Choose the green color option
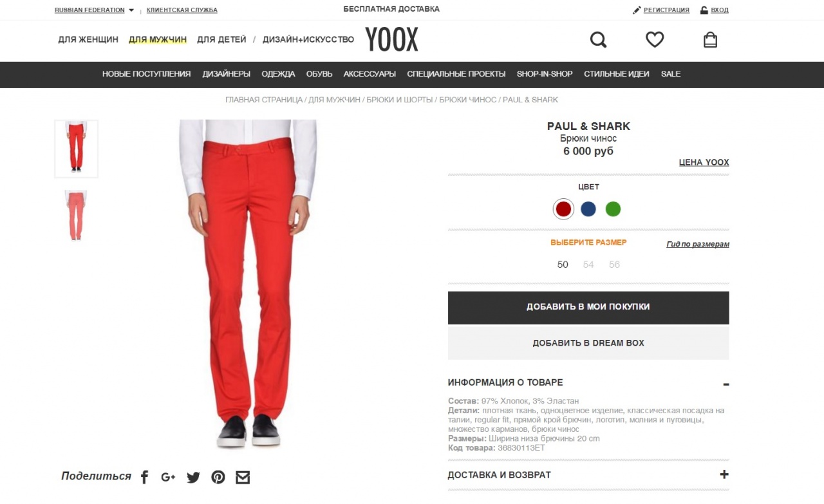 pos(613,209)
